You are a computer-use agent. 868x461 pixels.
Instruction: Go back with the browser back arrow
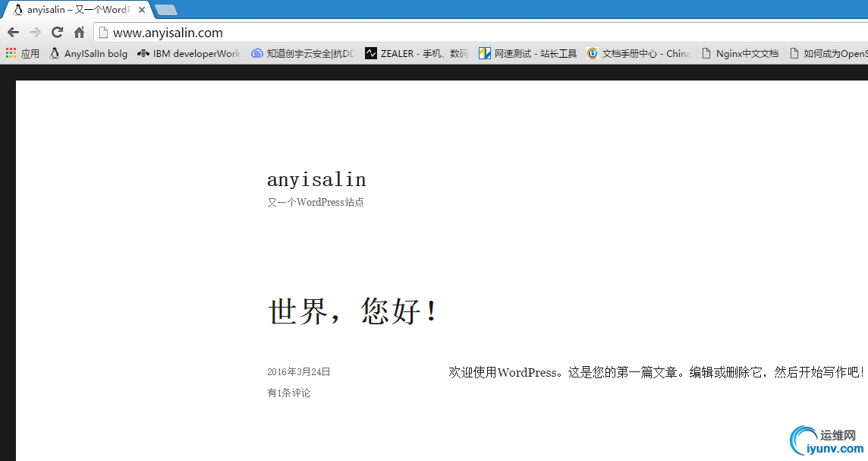coord(14,33)
